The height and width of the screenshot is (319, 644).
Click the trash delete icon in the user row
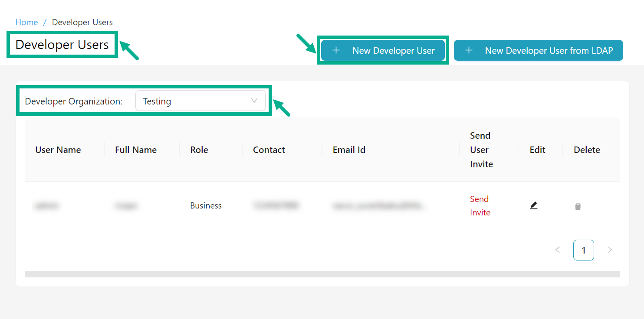pyautogui.click(x=578, y=207)
